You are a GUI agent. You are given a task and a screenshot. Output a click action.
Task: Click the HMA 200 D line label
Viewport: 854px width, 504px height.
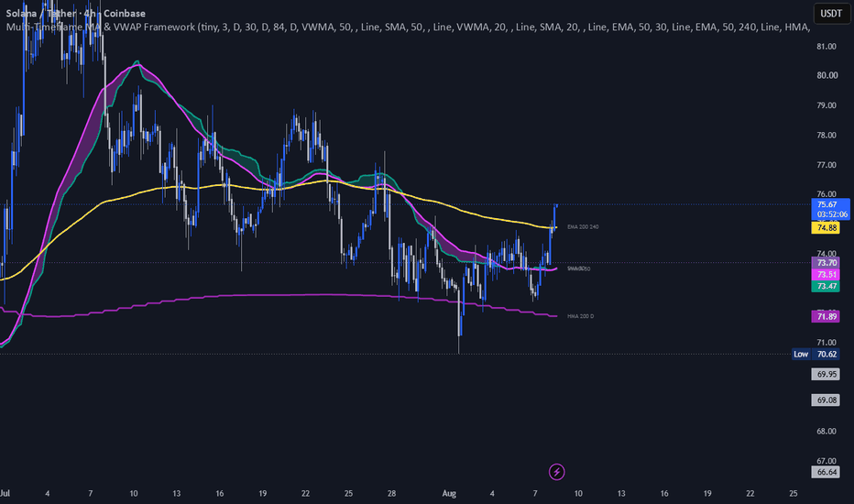point(581,316)
